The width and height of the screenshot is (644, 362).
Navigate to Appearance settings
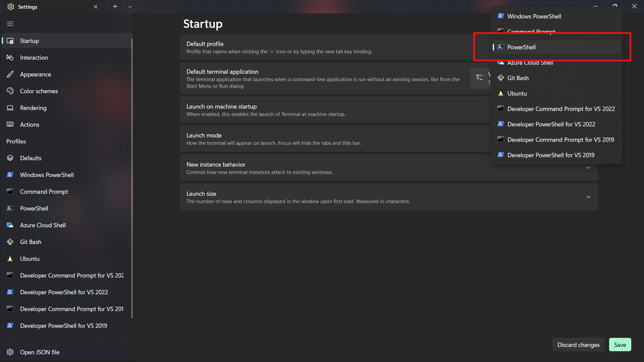click(35, 74)
